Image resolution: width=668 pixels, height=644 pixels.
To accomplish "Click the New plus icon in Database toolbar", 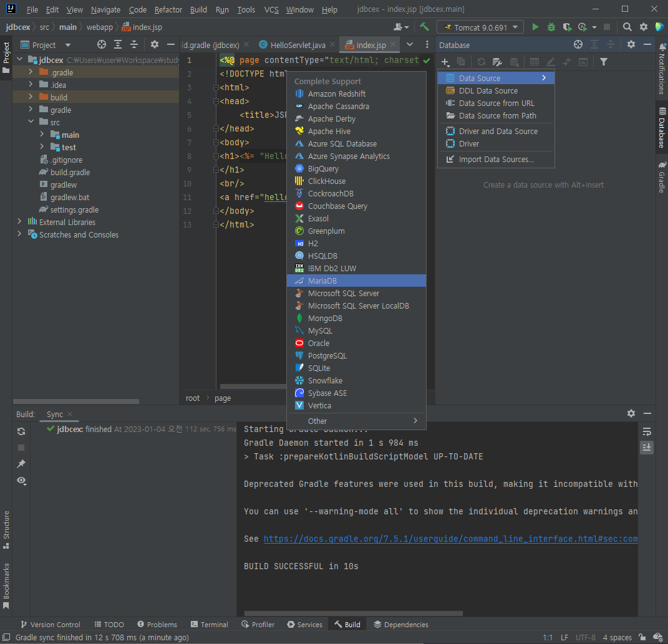I will click(x=445, y=62).
